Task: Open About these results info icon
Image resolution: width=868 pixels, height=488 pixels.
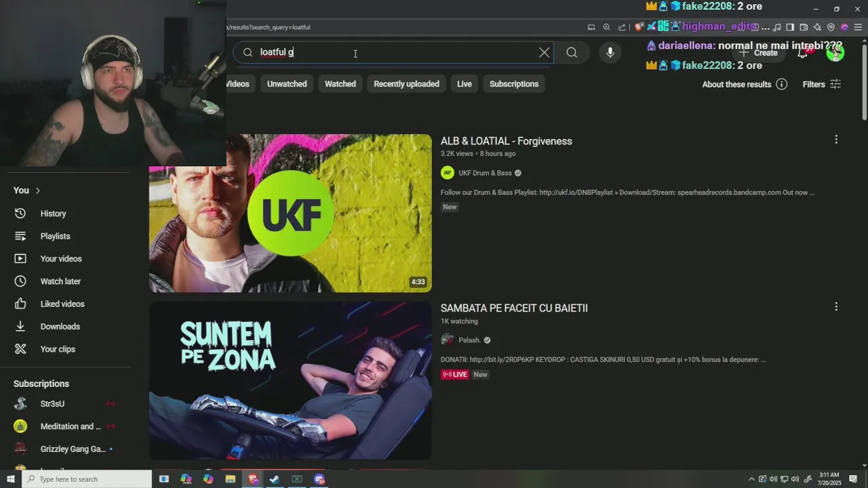Action: tap(781, 84)
